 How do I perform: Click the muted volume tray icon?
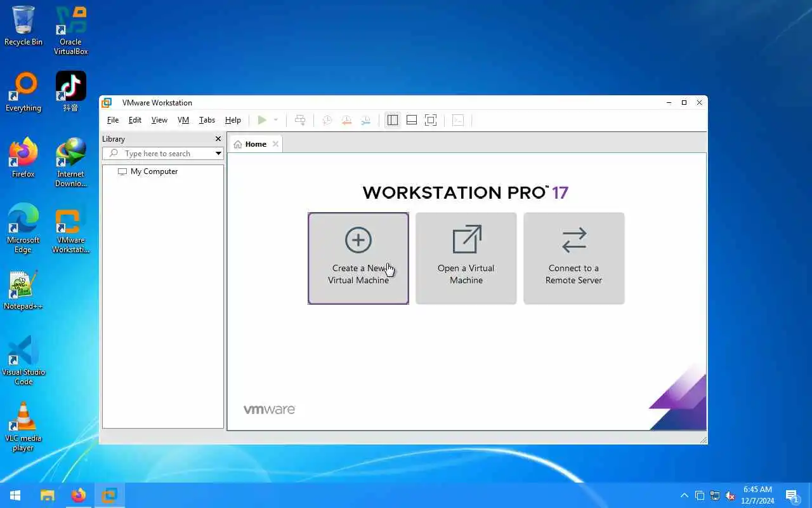pos(730,495)
